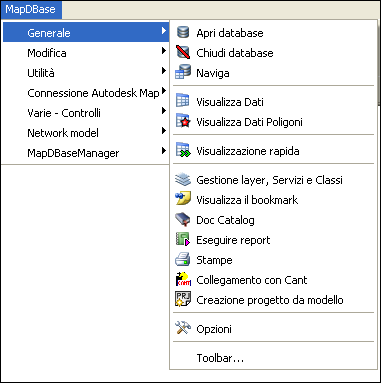Choose Visualizza Dati menu text

tap(230, 102)
